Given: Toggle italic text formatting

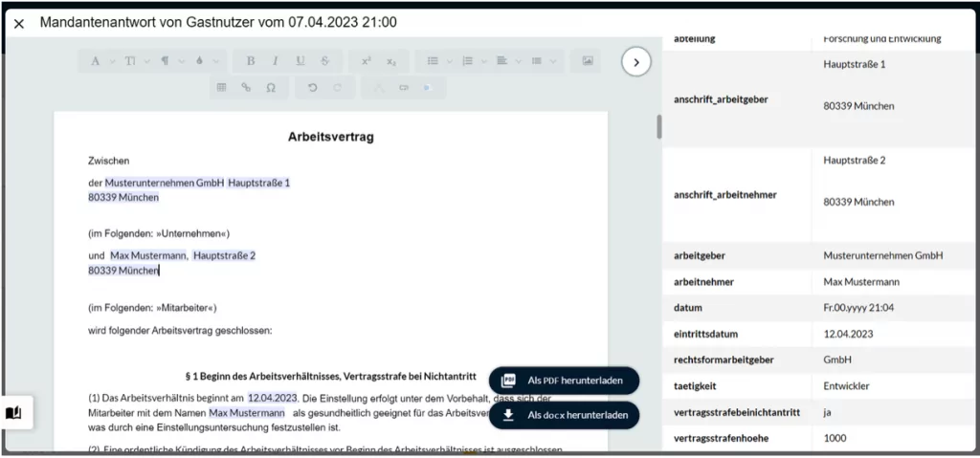Looking at the screenshot, I should (x=276, y=61).
